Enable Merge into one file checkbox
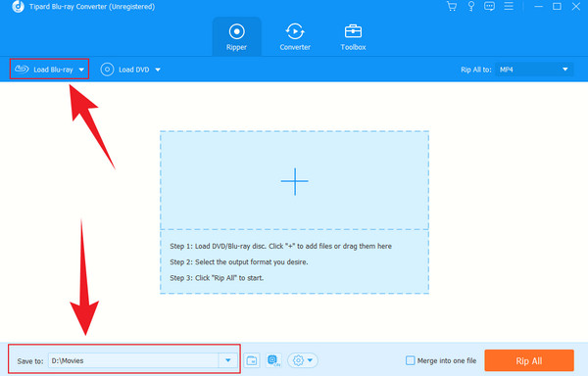This screenshot has width=588, height=376. point(411,360)
